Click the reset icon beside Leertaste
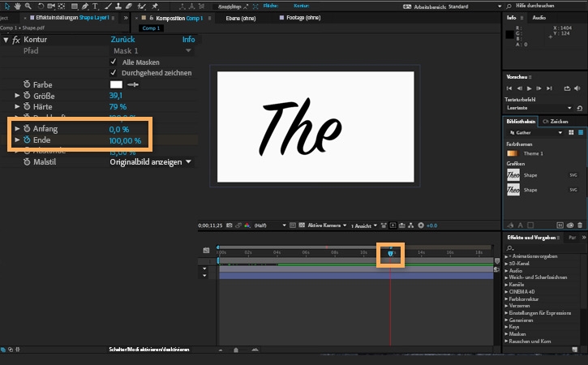Viewport: 588px width, 365px height. coord(579,108)
